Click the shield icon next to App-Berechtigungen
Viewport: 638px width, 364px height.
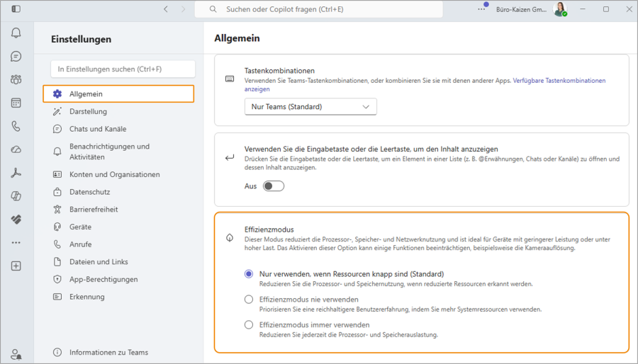click(57, 279)
